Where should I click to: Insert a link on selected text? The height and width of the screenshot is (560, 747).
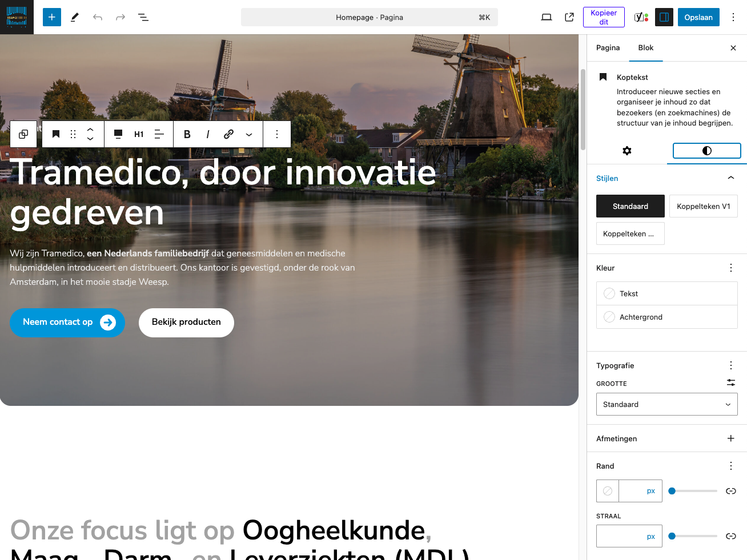228,134
